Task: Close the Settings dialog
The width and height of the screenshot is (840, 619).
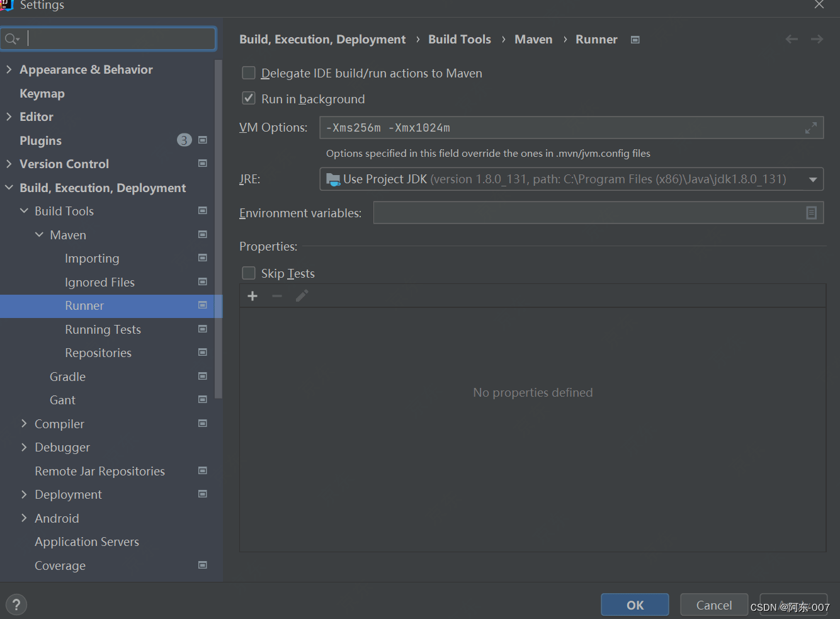Action: click(x=819, y=5)
